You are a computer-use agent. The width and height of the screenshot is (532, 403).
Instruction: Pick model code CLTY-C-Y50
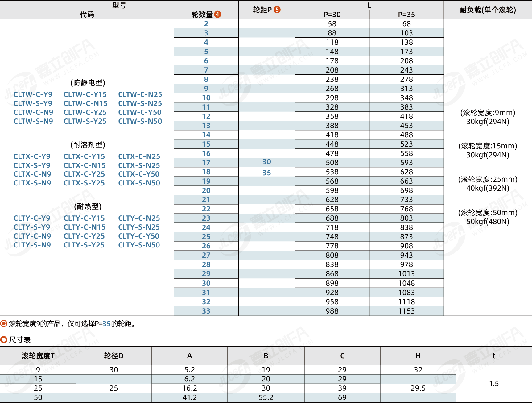[139, 236]
